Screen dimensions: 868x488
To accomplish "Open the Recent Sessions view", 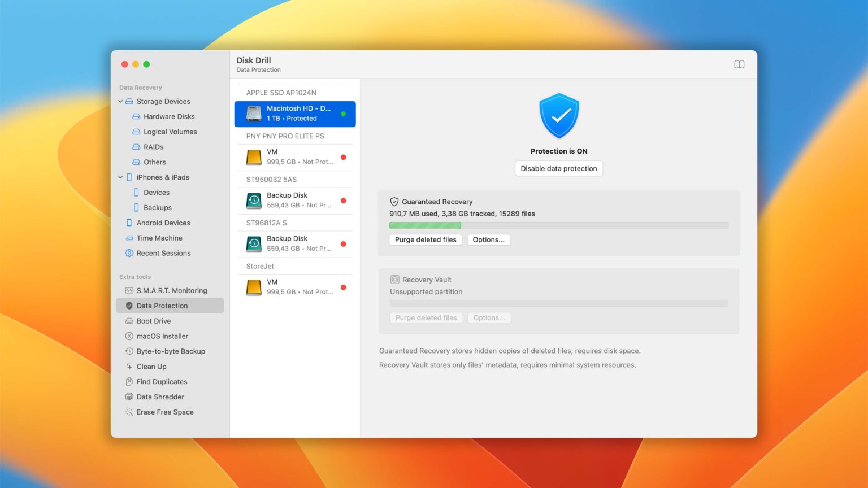I will coord(163,253).
